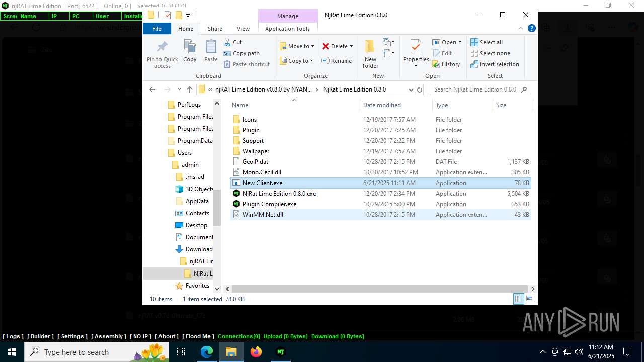Click the Search NjRat Lime Edition field

480,89
